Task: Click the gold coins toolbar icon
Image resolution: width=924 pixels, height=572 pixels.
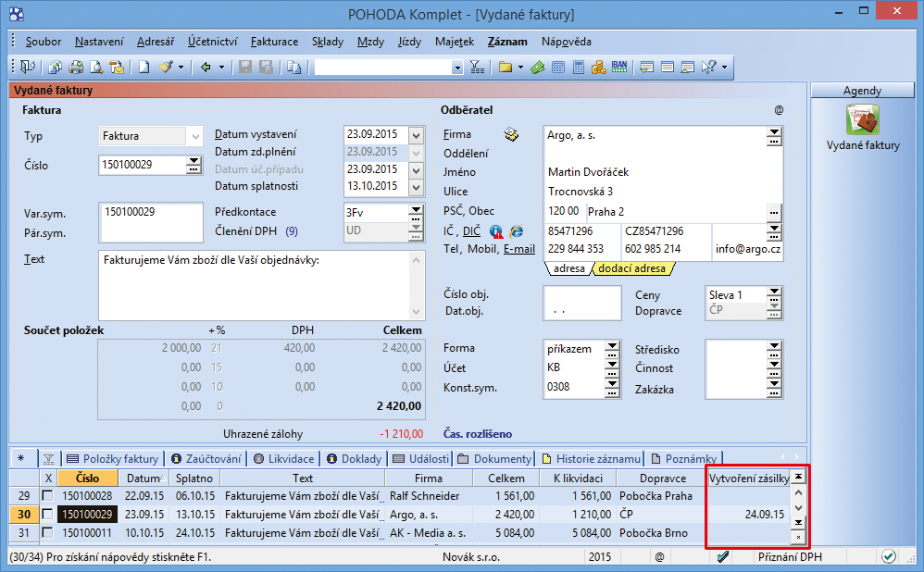Action: [x=599, y=68]
